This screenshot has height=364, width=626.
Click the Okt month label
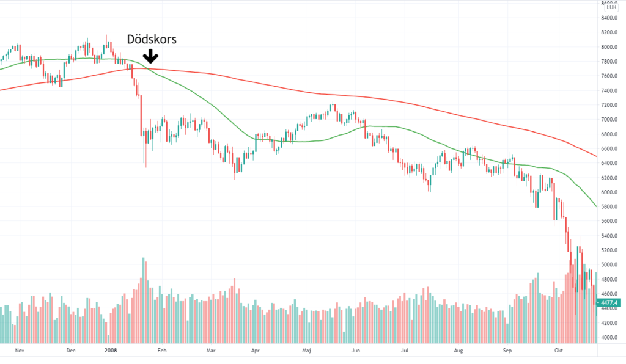[558, 351]
